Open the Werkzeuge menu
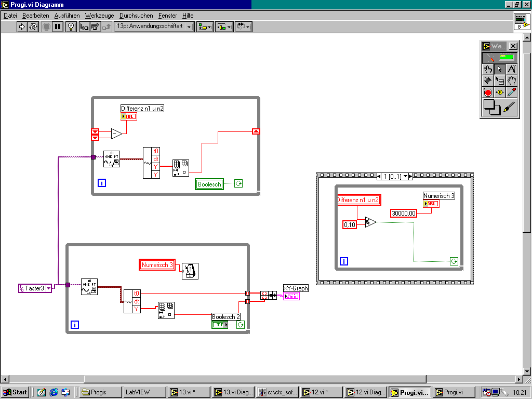The image size is (532, 399). point(99,16)
